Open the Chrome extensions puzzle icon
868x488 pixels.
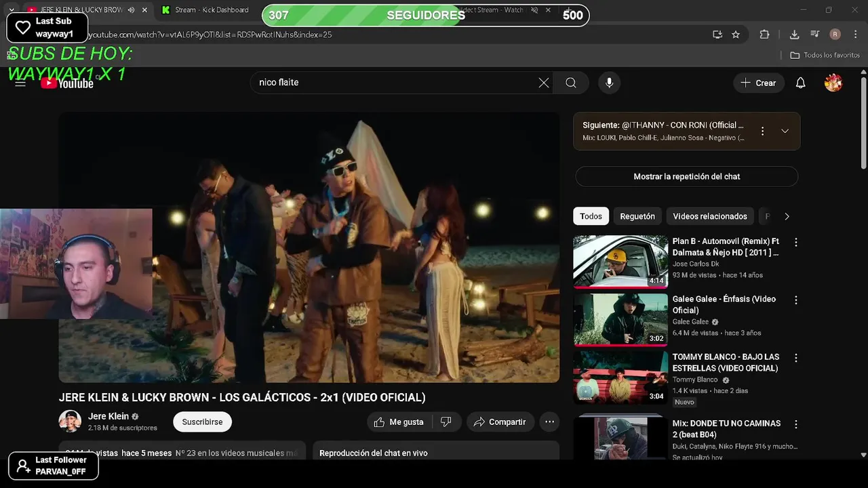click(x=764, y=35)
